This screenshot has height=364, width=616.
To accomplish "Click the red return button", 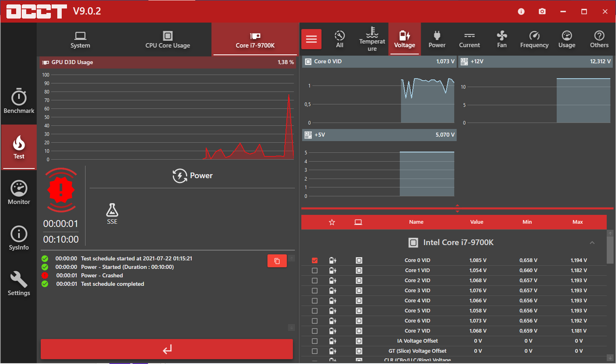I will click(167, 349).
